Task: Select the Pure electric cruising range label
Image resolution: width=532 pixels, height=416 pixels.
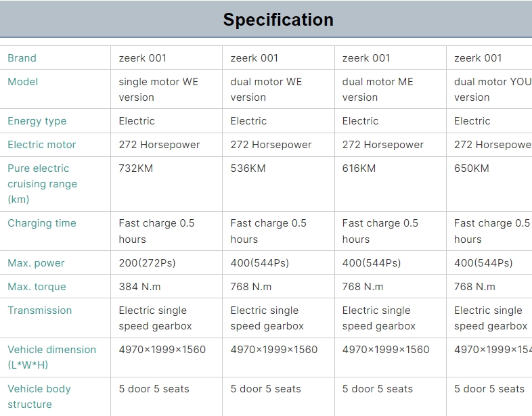Action: coord(43,183)
